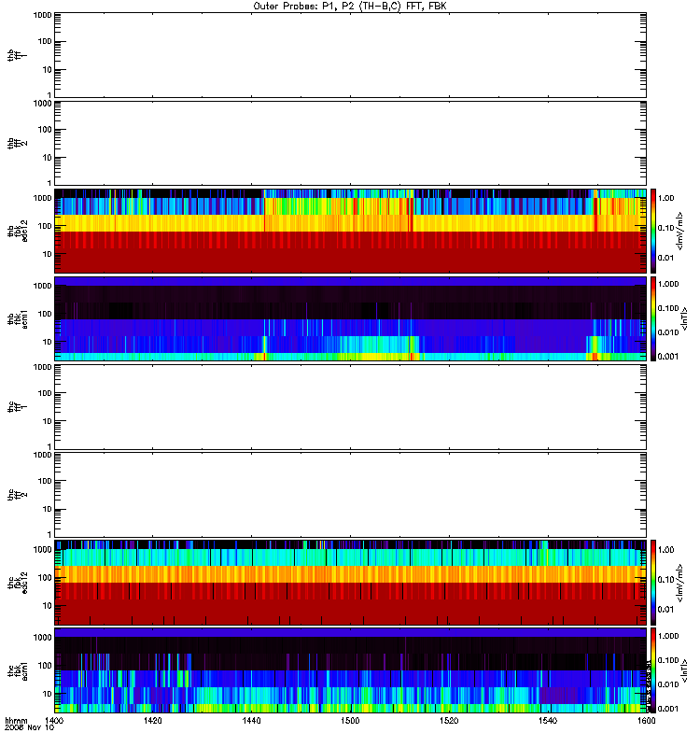Click the <|nT|> unit label of thb scm1 color bar
This screenshot has height=747, width=700.
click(x=684, y=318)
